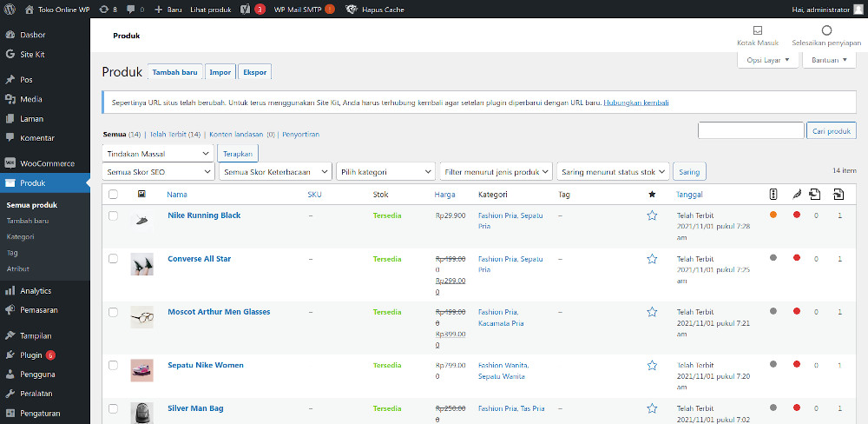The width and height of the screenshot is (868, 424).
Task: Click the Peralatan wrench icon
Action: coord(10,394)
